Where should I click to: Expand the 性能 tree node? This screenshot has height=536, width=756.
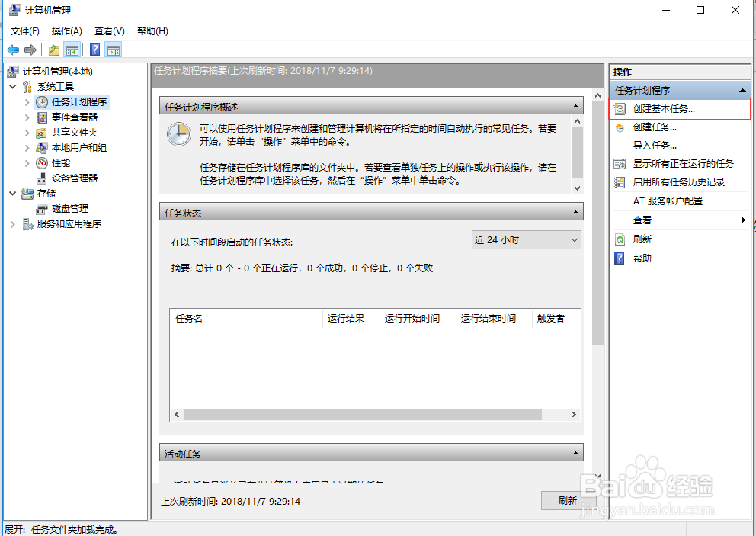(27, 163)
